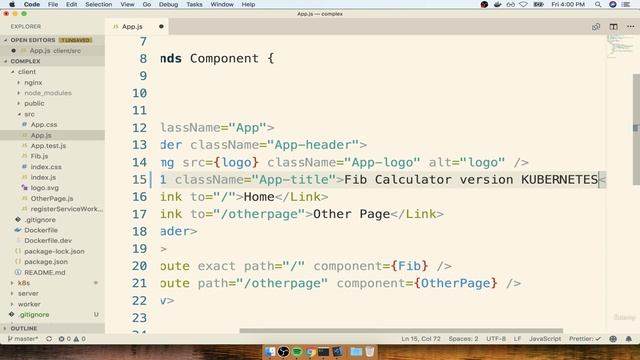Open package.json in the explorer

coord(46,262)
